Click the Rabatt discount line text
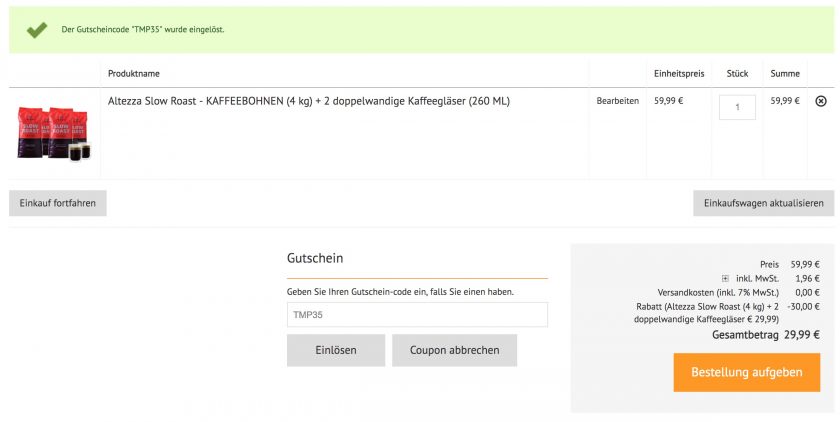 click(707, 312)
